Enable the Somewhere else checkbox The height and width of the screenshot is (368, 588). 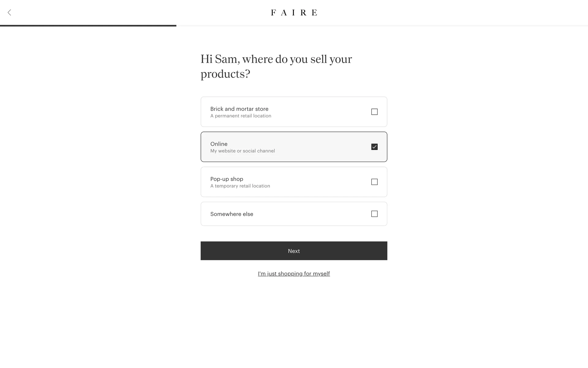374,214
